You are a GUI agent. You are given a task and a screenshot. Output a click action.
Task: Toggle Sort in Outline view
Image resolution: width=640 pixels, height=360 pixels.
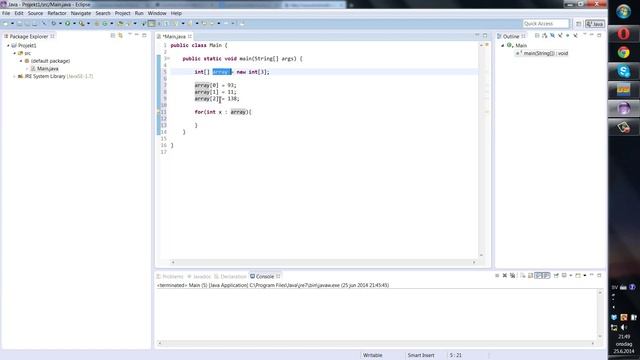pos(544,36)
